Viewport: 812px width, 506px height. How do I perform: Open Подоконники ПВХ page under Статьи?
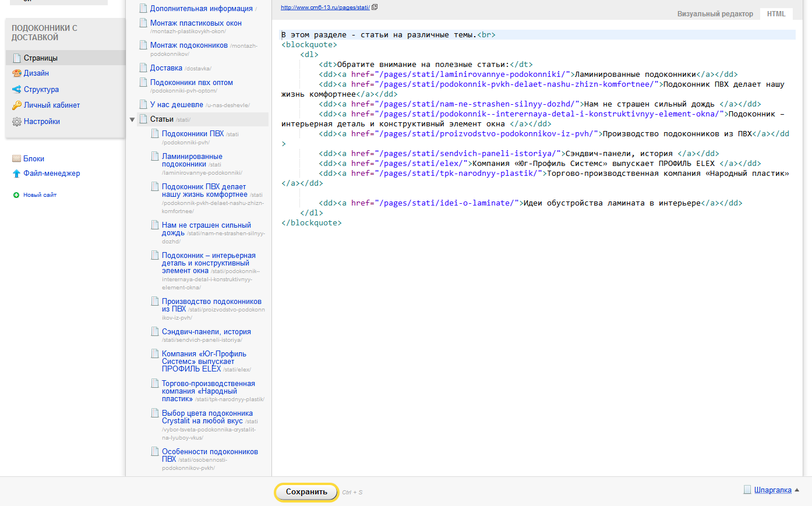(193, 134)
